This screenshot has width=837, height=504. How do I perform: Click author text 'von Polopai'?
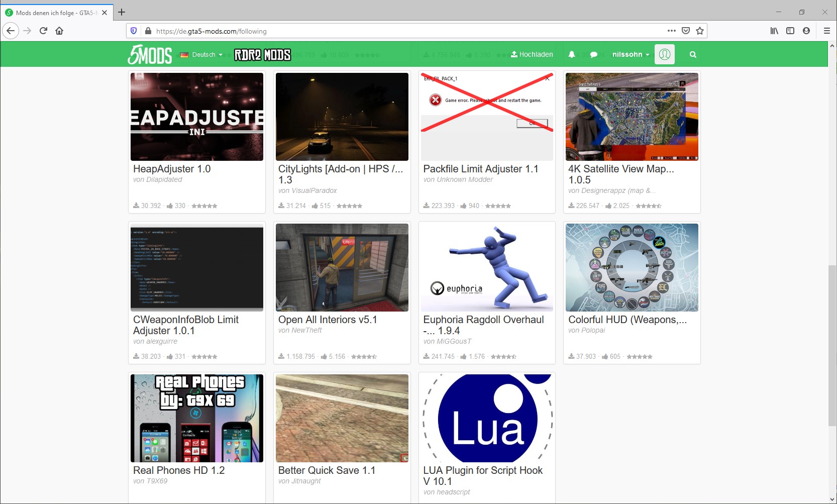(x=587, y=330)
